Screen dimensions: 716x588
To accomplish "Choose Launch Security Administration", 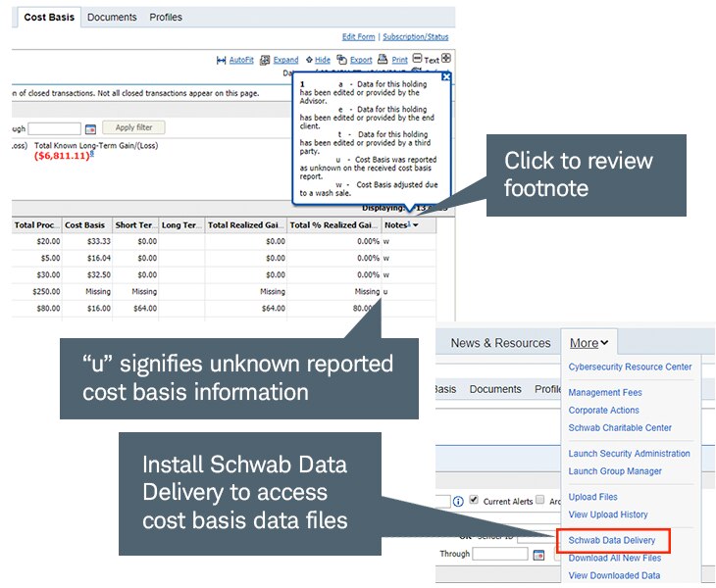I will coord(630,454).
